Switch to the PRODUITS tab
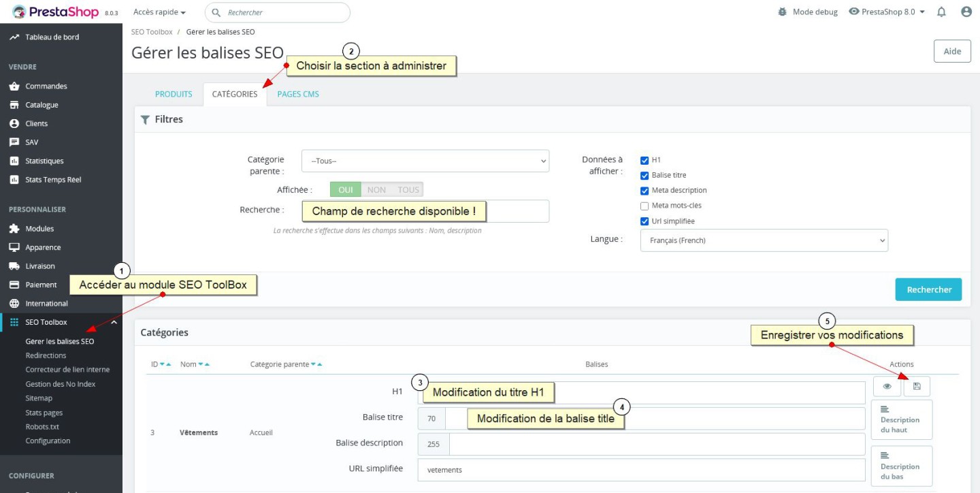The width and height of the screenshot is (980, 493). (x=174, y=94)
